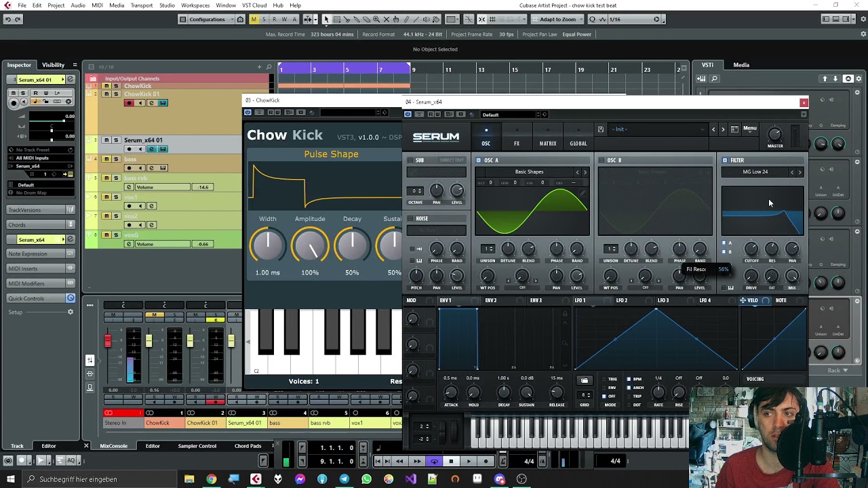Enable the Serum SUB oscillator
Screen dimensions: 868x488
[x=411, y=160]
